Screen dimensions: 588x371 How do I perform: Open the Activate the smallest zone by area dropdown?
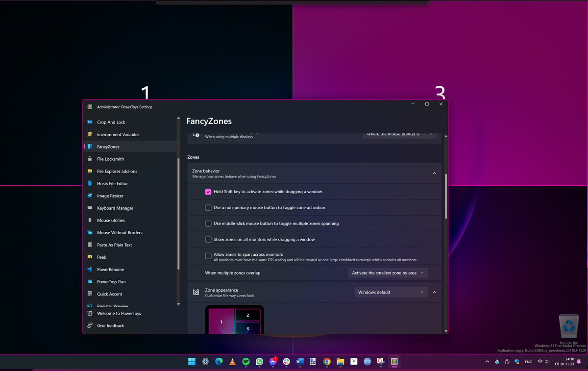[388, 272]
